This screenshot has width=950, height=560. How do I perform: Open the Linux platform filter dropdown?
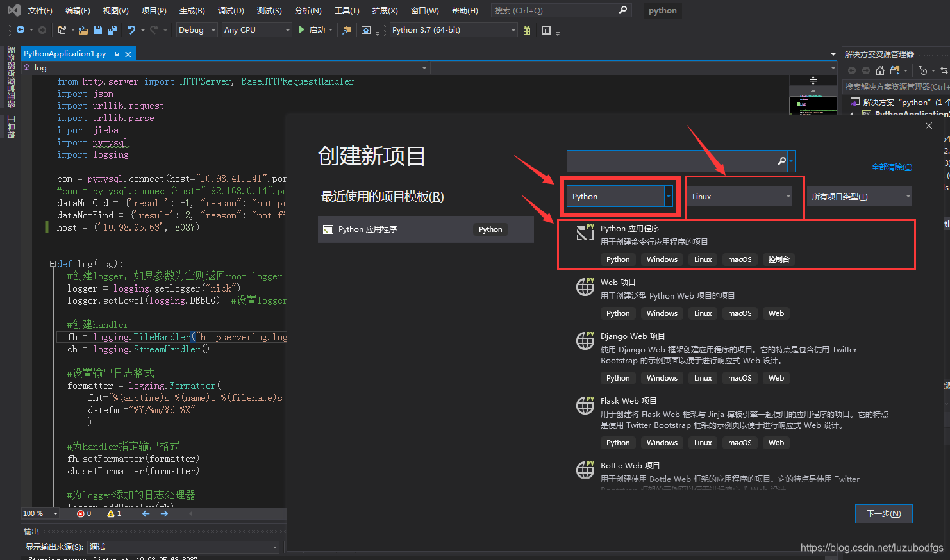click(x=740, y=196)
